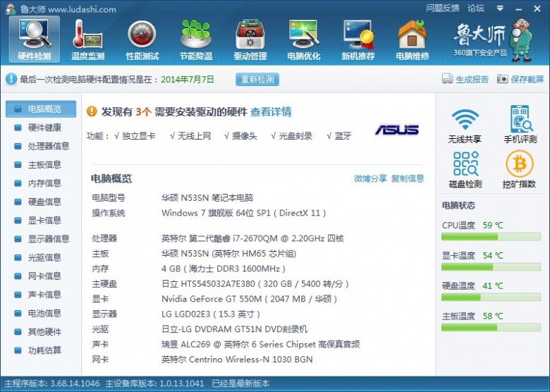Click the blue info icon beside 最后一次检测
The image size is (550, 392).
pyautogui.click(x=11, y=78)
